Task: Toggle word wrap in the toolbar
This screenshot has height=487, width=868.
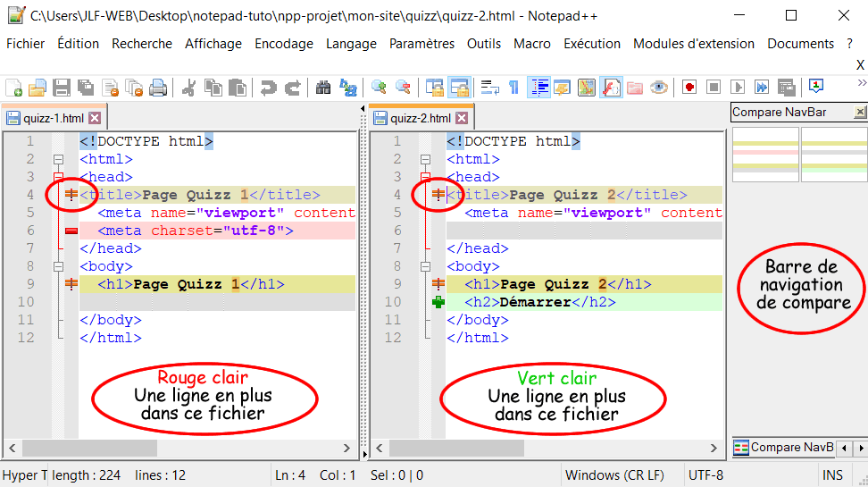Action: [490, 88]
